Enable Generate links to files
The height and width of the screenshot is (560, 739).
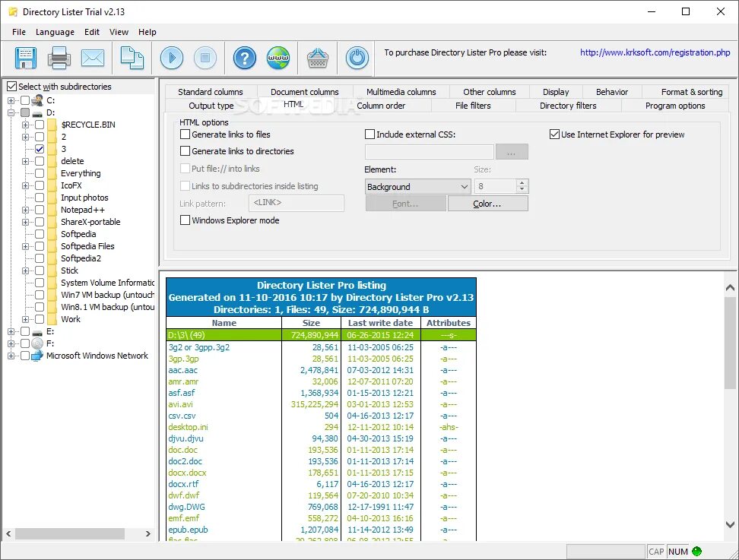186,134
